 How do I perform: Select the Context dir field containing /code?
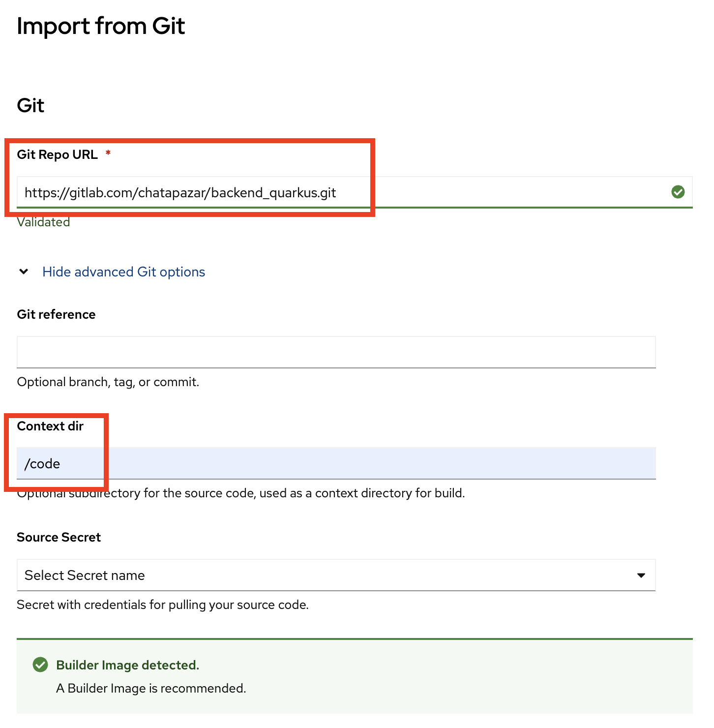pyautogui.click(x=336, y=463)
